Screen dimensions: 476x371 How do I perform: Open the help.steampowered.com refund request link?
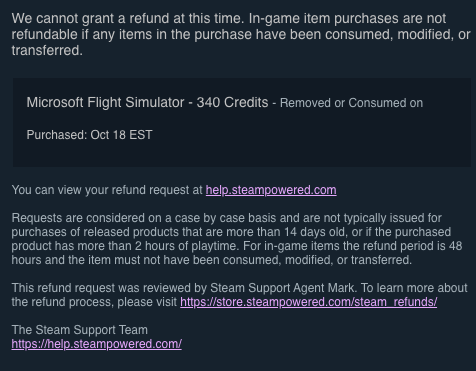point(271,190)
